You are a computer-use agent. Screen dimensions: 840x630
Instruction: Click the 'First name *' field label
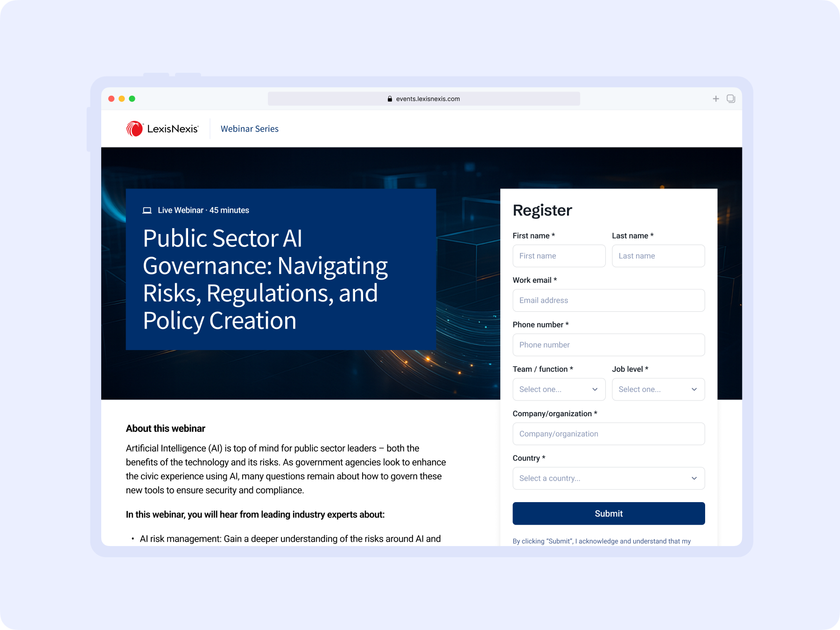point(534,236)
